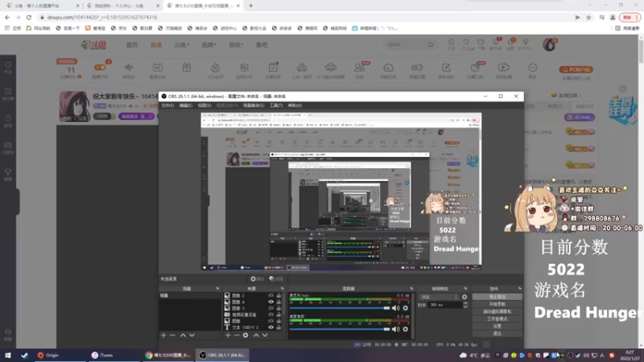Move selected source up in list

[256, 335]
